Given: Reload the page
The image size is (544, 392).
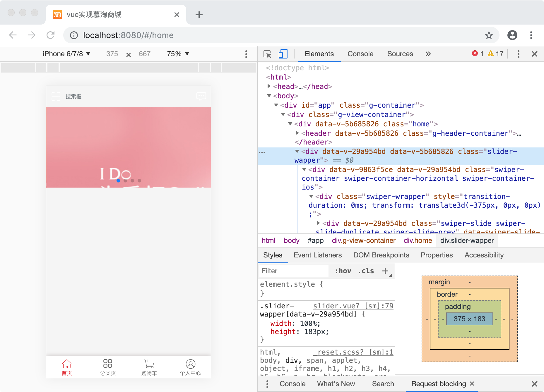Looking at the screenshot, I should 51,35.
